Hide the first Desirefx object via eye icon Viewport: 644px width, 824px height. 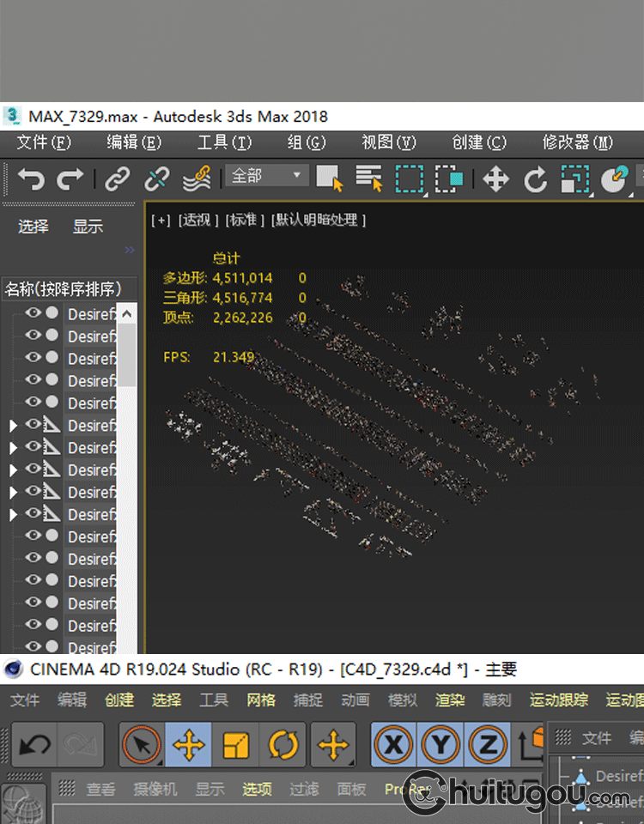click(x=33, y=313)
